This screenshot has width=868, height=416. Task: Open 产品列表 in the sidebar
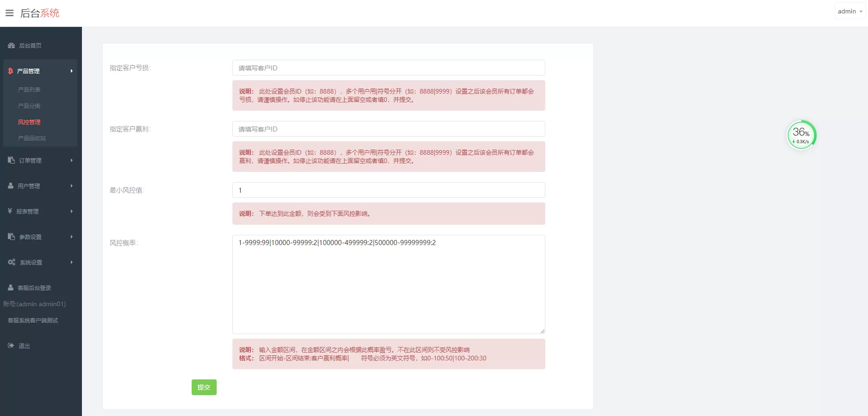[29, 89]
